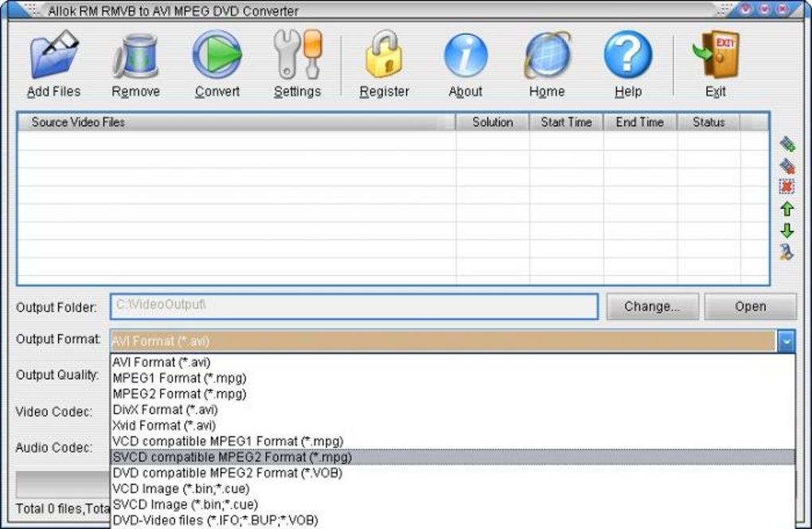This screenshot has width=812, height=529.
Task: Click the Video Codec label
Action: (x=54, y=412)
